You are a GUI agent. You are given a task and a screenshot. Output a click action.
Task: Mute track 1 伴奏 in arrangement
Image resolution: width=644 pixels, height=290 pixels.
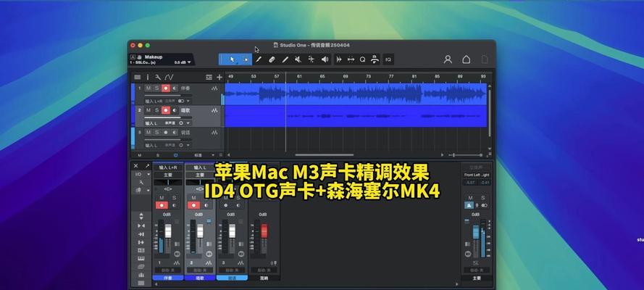(x=149, y=88)
